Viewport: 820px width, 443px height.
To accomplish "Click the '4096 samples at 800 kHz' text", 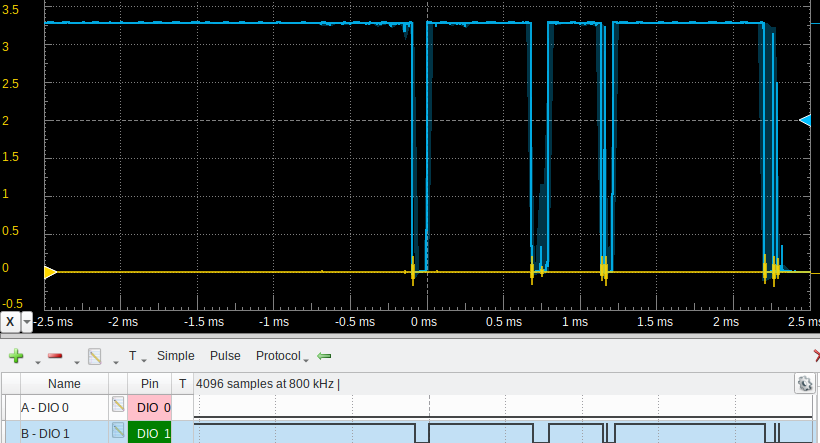I will pos(265,384).
